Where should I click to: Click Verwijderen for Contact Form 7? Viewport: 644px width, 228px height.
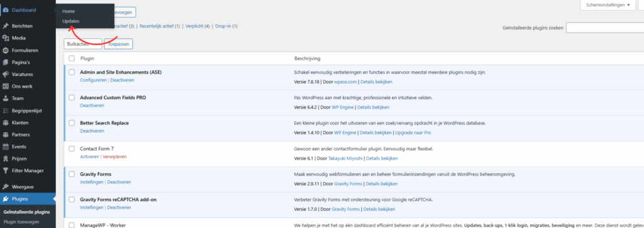tap(114, 156)
